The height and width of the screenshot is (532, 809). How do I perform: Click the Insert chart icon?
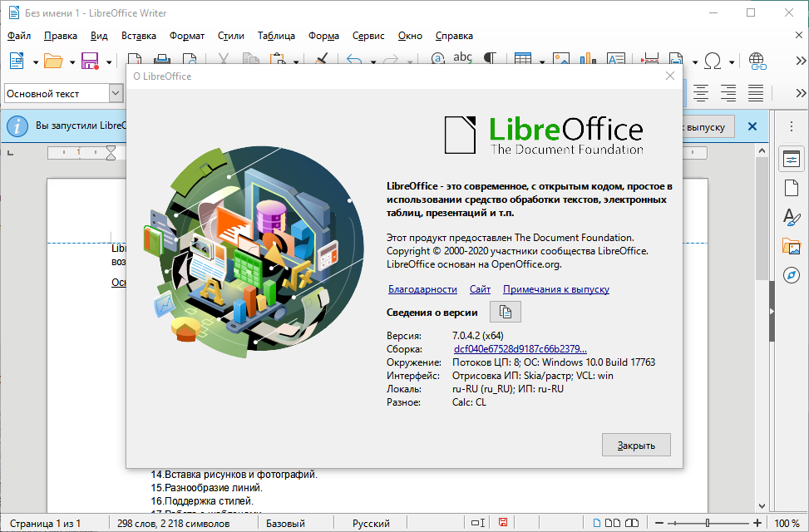[588, 58]
